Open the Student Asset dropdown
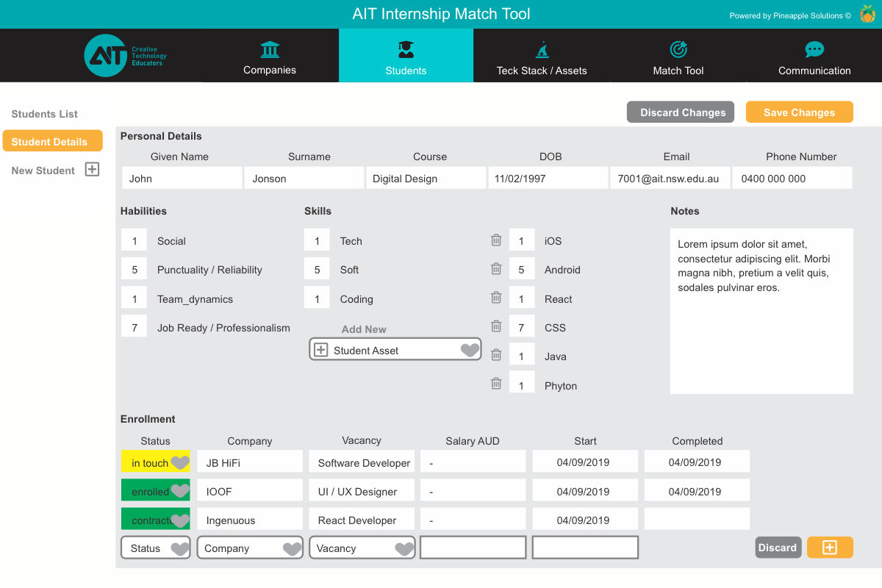This screenshot has width=882, height=588. point(470,351)
